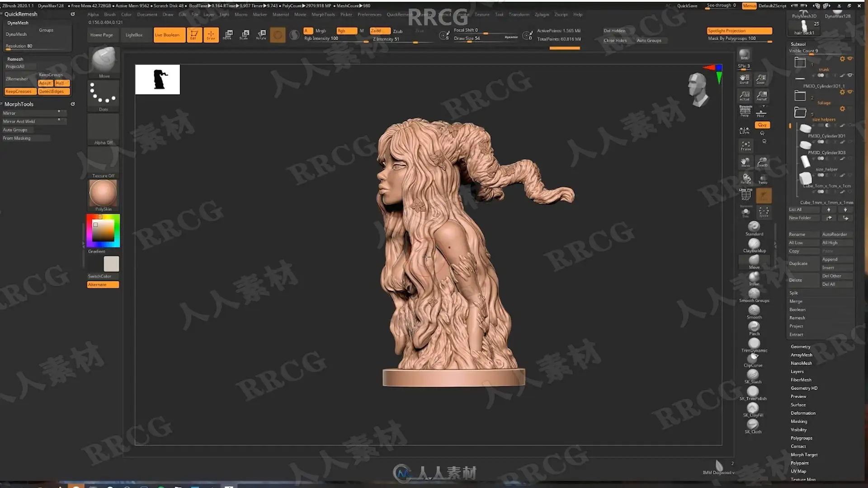Screen dimensions: 868x488
Task: Select the SK_Slash brush
Action: pos(753,376)
